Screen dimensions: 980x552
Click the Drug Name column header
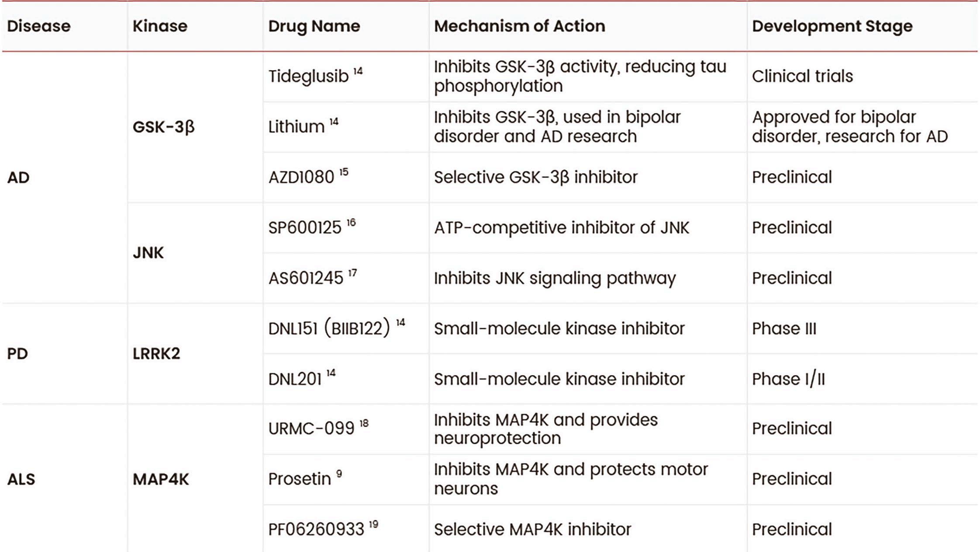(314, 26)
